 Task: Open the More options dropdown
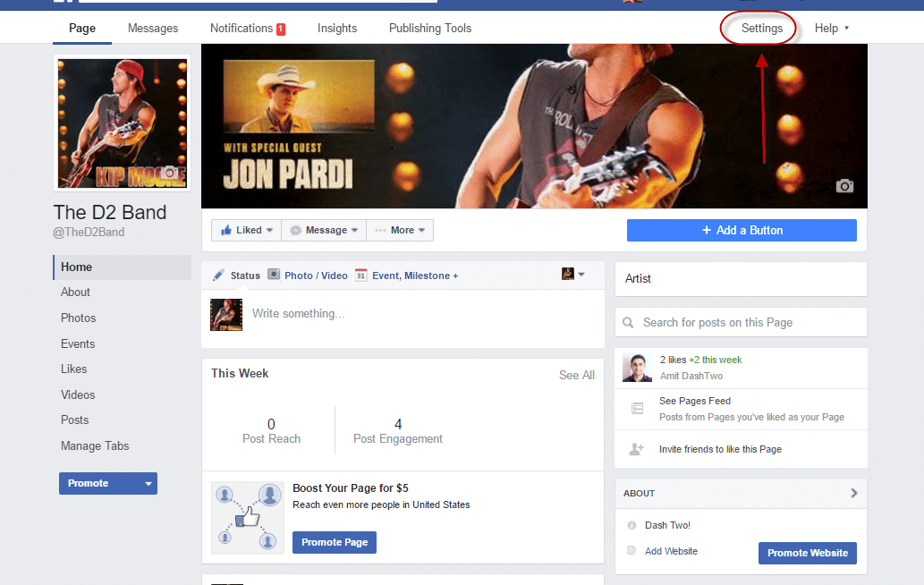400,231
